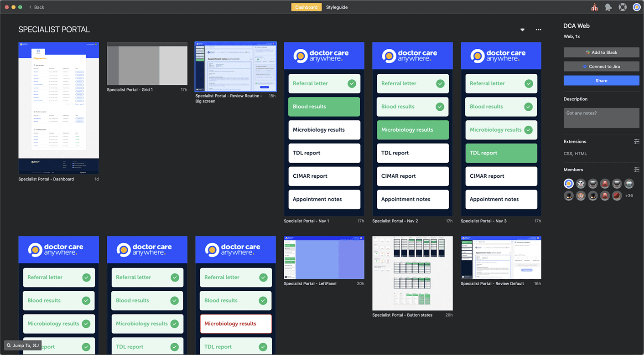Screen dimensions: 644x355
Task: Select the ghost member avatar
Action: point(581,184)
